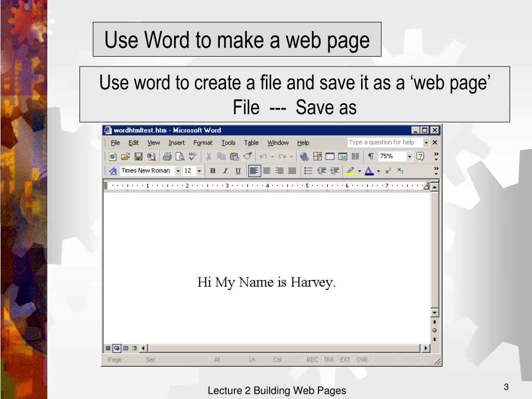Expand the undo history dropdown arrow
This screenshot has height=399, width=532.
[x=272, y=156]
